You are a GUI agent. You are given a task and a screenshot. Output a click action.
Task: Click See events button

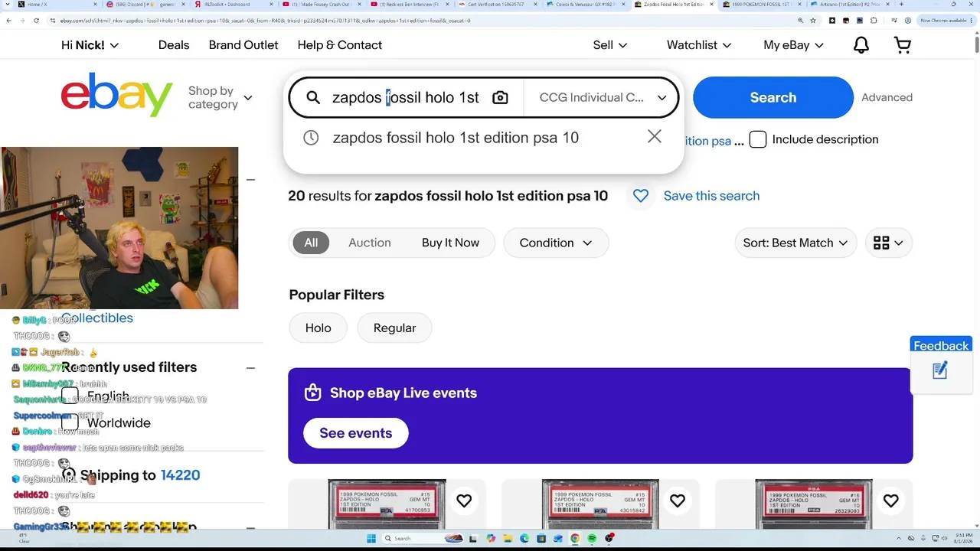(356, 433)
